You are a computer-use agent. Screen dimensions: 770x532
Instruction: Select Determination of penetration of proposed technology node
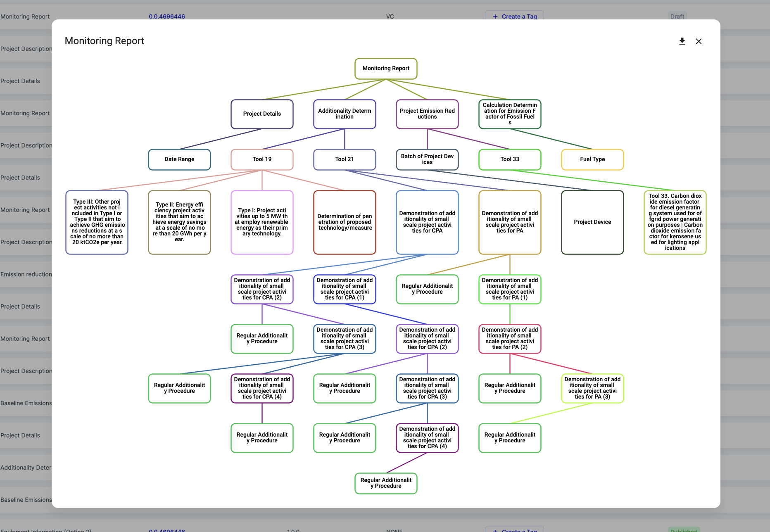tap(345, 222)
